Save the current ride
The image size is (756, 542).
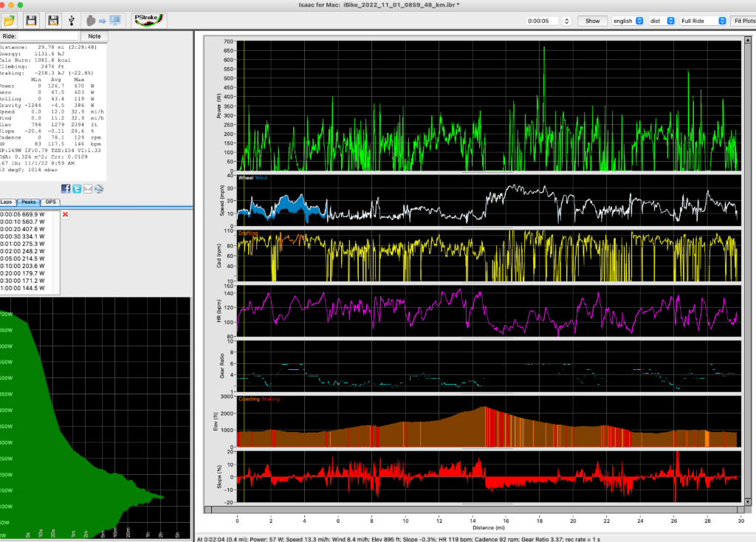[x=32, y=20]
